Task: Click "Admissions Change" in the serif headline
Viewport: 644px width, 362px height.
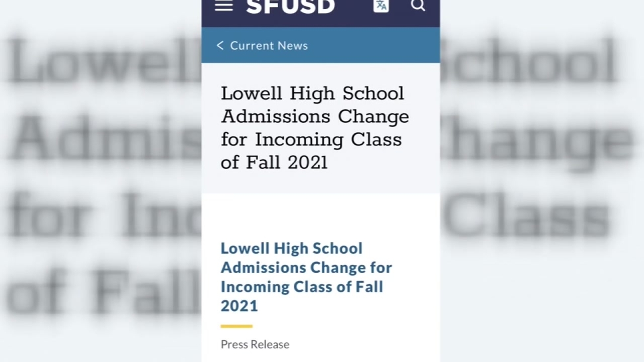Action: [315, 117]
